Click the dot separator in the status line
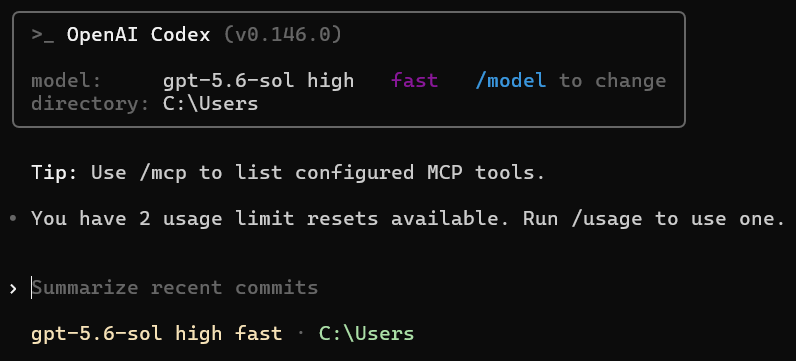 coord(300,334)
